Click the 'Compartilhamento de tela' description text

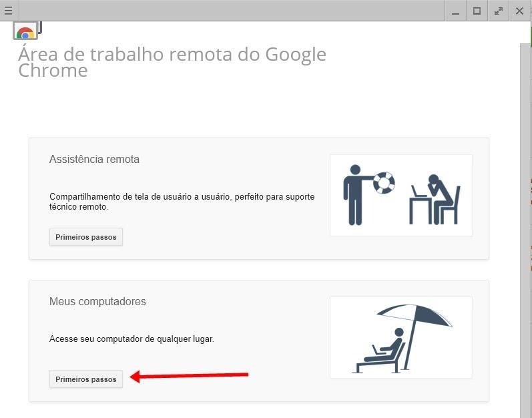coord(182,202)
